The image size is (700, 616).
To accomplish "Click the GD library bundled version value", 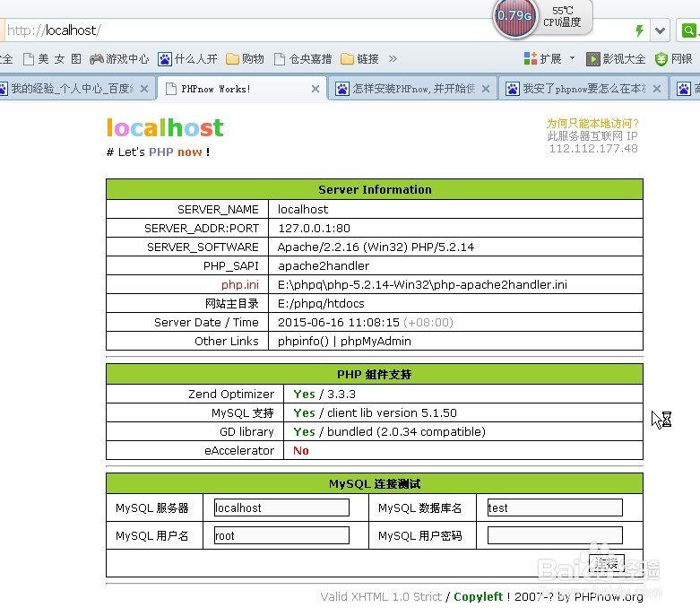I will point(389,431).
